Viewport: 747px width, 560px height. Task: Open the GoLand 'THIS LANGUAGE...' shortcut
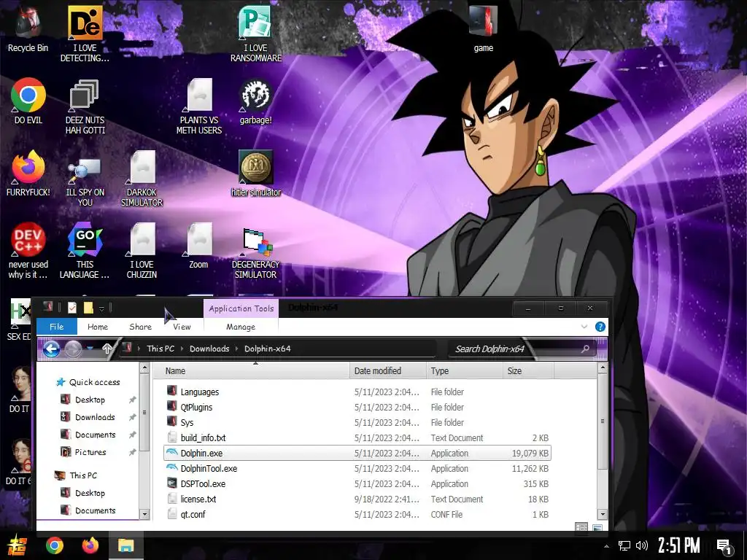(85, 251)
